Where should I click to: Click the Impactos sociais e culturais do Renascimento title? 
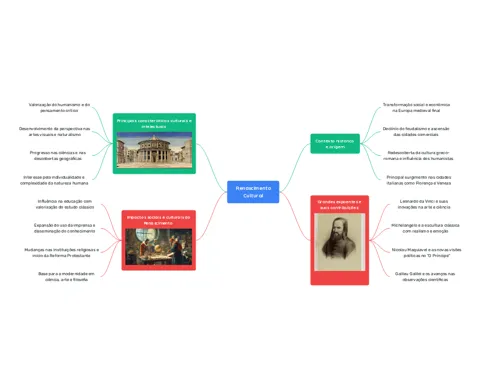point(158,220)
